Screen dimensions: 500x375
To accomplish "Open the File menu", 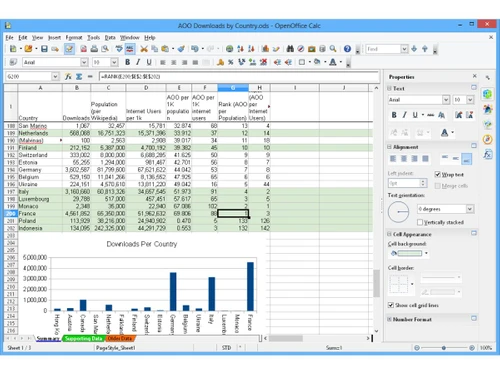I will 9,38.
